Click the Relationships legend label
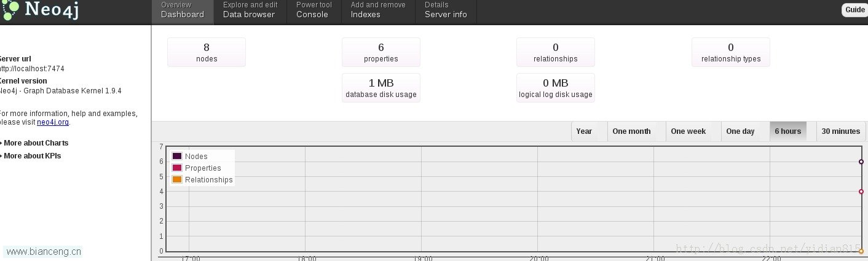Viewport: 868px width, 261px height. [x=209, y=180]
